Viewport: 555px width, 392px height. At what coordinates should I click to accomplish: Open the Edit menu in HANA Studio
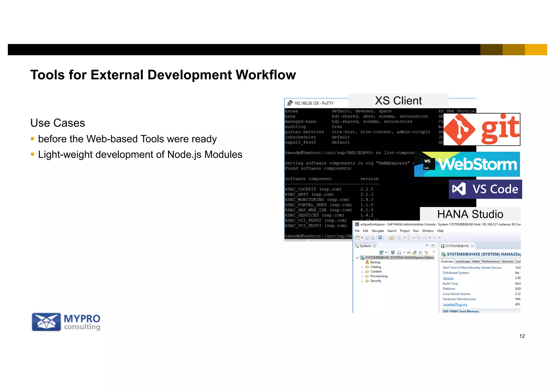point(366,231)
